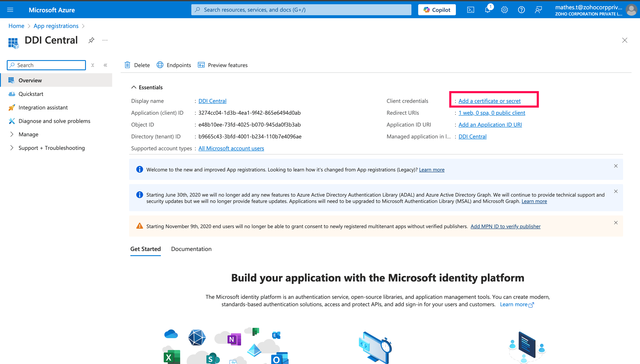This screenshot has height=364, width=640.
Task: Open portal settings gear icon
Action: tap(505, 10)
